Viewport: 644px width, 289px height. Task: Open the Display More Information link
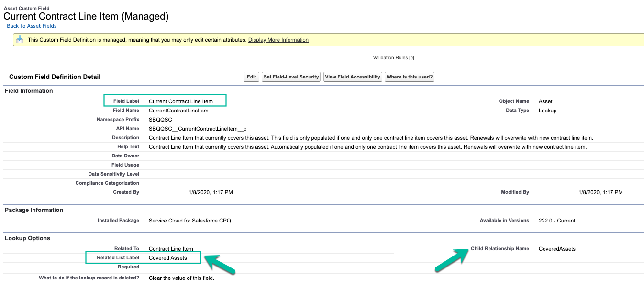point(278,40)
